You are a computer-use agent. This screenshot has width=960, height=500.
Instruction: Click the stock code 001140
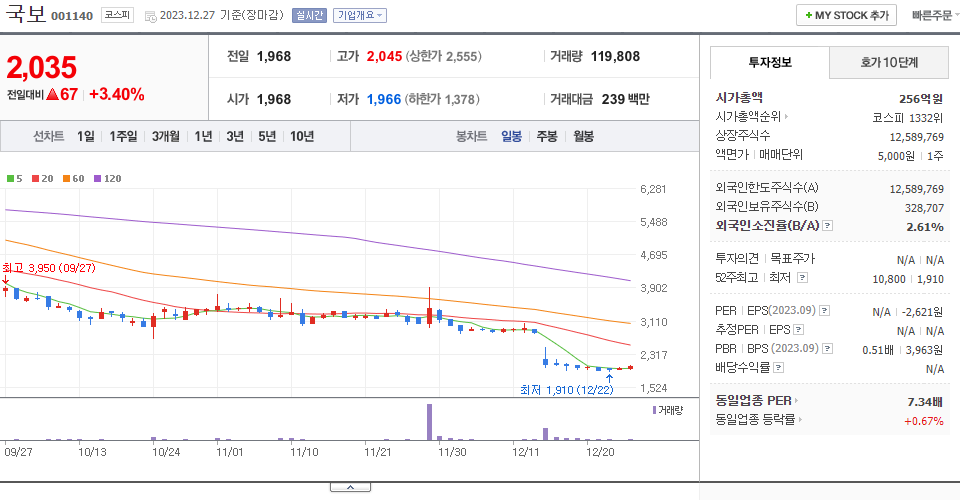(72, 16)
